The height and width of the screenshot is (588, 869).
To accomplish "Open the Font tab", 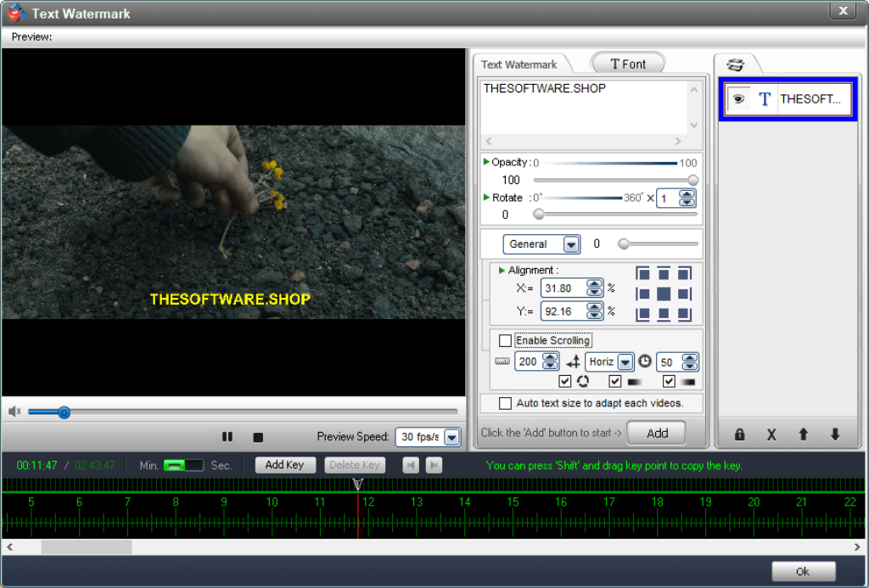I will (628, 64).
